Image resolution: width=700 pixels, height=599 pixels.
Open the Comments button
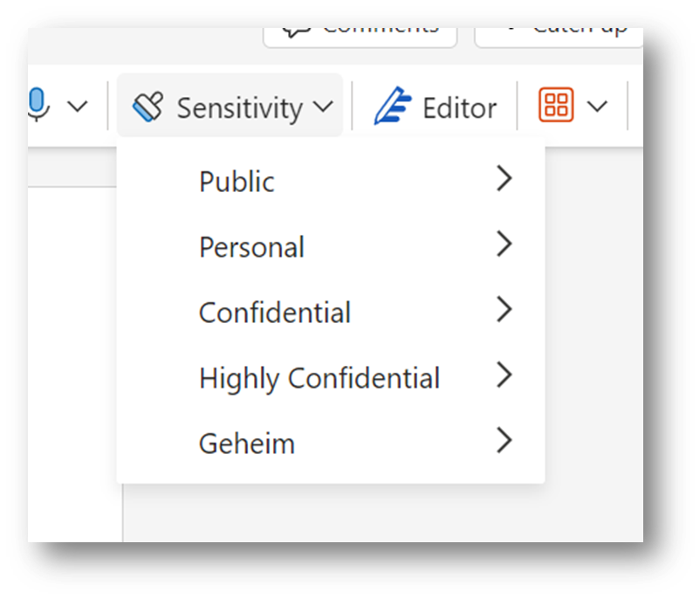click(360, 31)
